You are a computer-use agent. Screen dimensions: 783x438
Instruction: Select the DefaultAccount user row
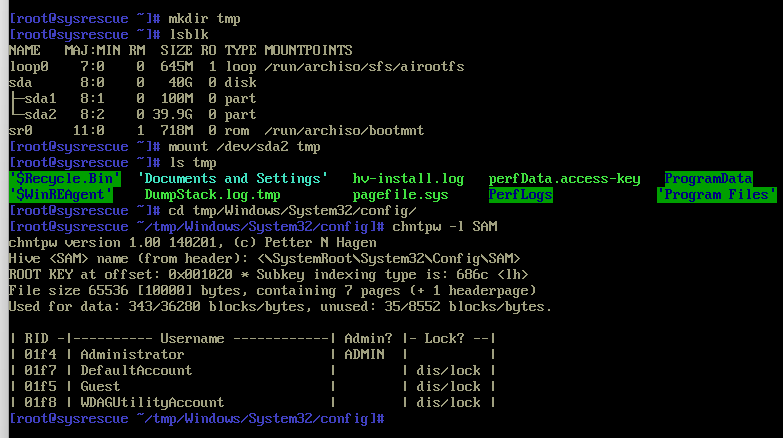[x=136, y=370]
